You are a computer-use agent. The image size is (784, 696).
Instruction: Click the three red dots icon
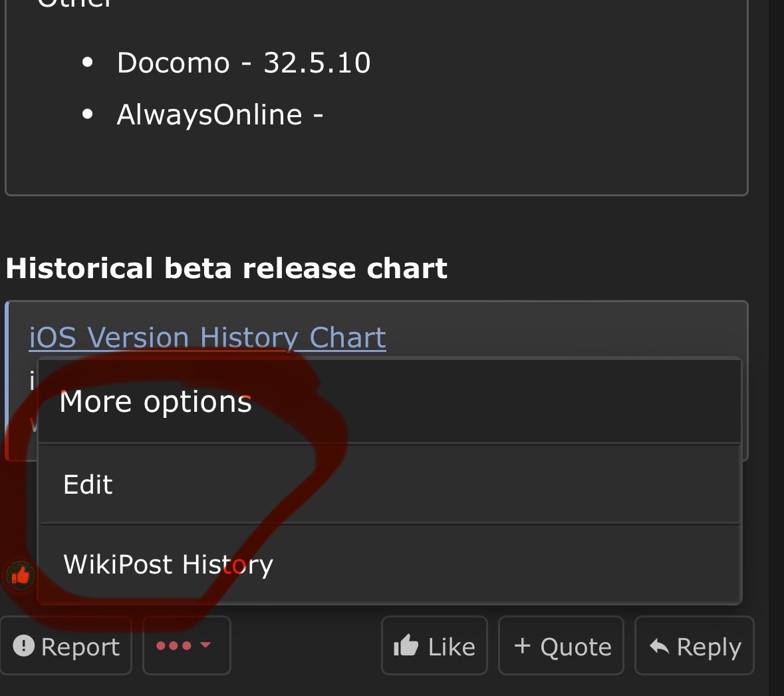pyautogui.click(x=173, y=645)
